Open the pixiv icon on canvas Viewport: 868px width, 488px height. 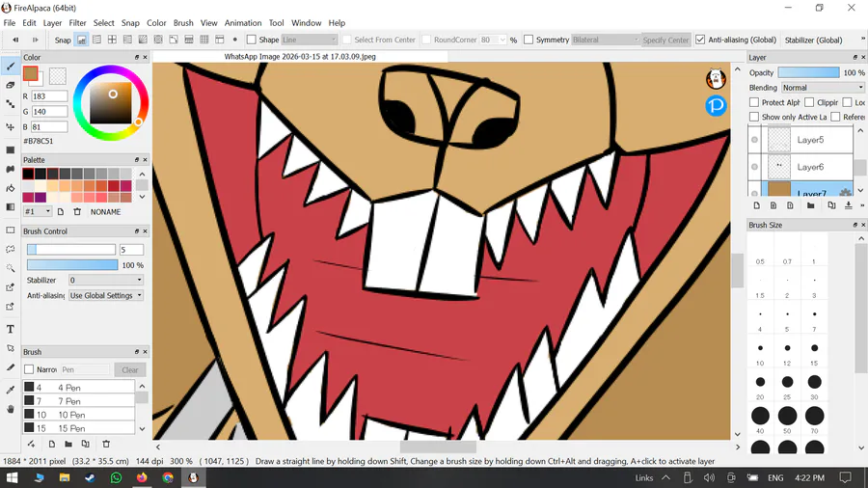(716, 105)
